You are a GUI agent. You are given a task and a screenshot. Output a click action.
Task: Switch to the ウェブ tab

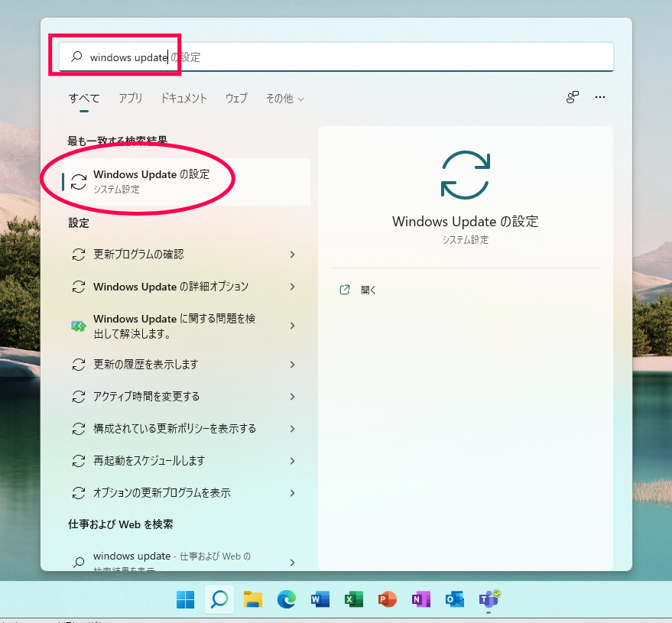pyautogui.click(x=236, y=99)
